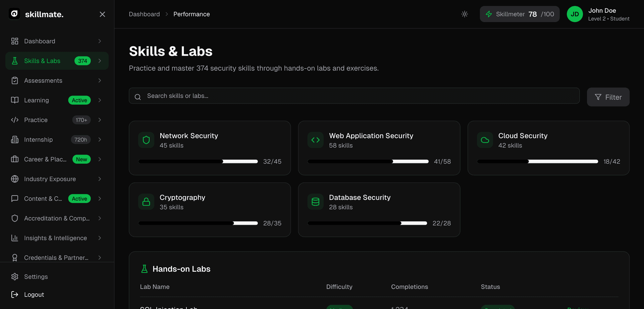Open Insights & Intelligence menu item
644x309 pixels.
tap(57, 238)
